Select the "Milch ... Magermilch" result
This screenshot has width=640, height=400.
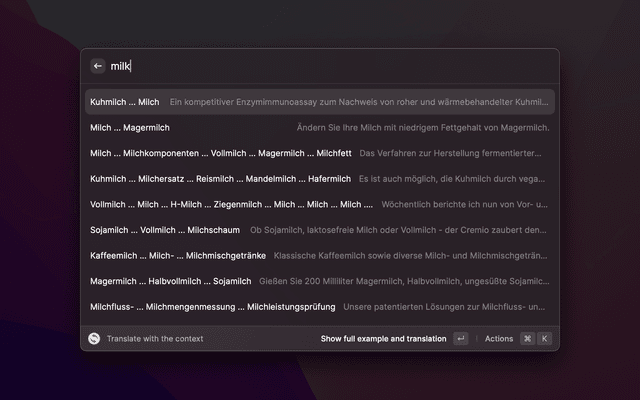pos(130,128)
